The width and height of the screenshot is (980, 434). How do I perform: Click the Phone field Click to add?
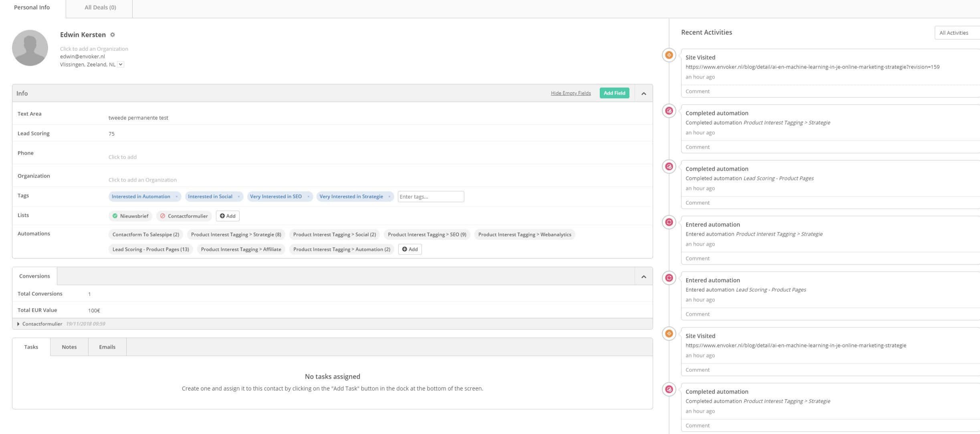pyautogui.click(x=123, y=157)
